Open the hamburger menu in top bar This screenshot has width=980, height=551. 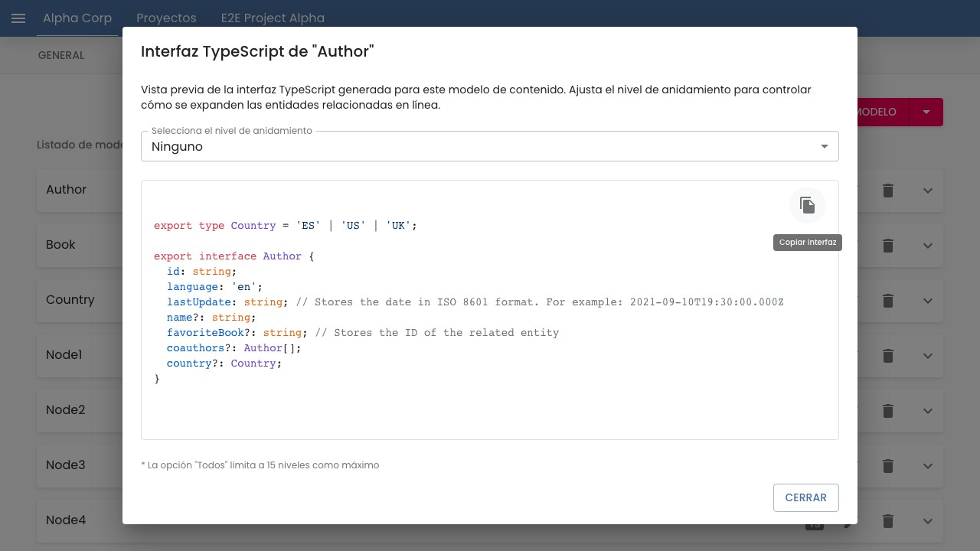click(18, 18)
